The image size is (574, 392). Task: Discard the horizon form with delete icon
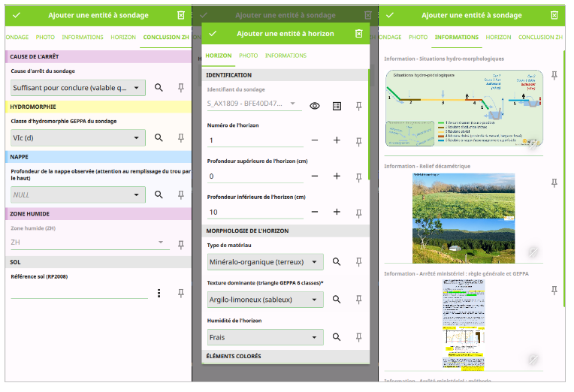coord(358,34)
